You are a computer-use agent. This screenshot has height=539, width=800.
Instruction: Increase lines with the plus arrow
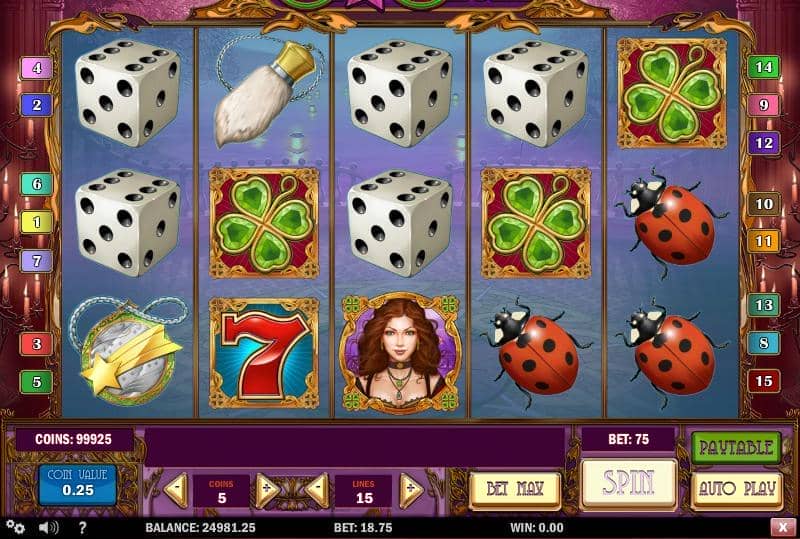click(411, 491)
